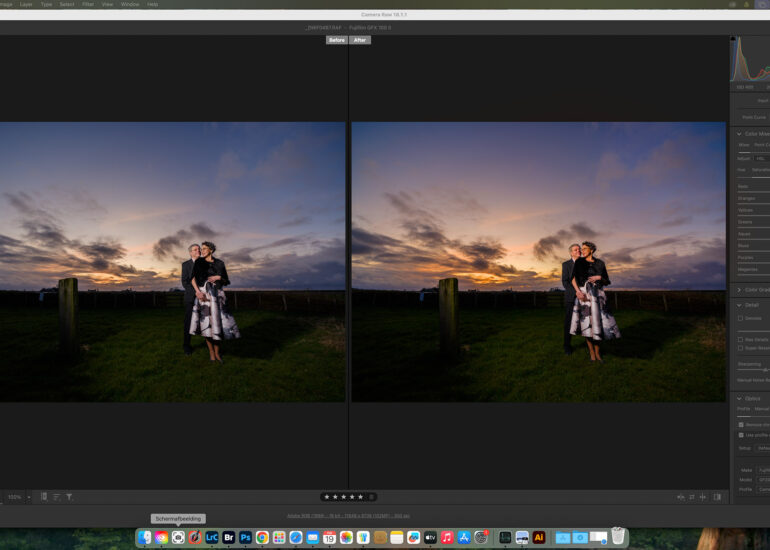Click the sort icon in bottom toolbar
Viewport: 770px width, 550px height.
pyautogui.click(x=56, y=497)
